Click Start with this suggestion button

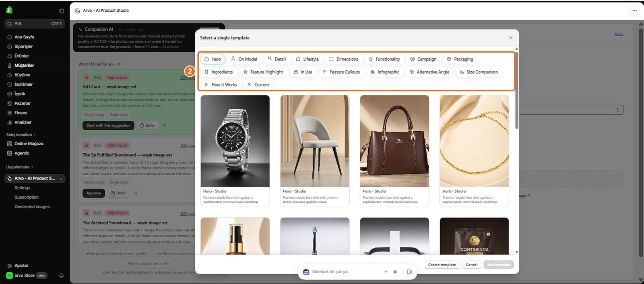coord(108,126)
